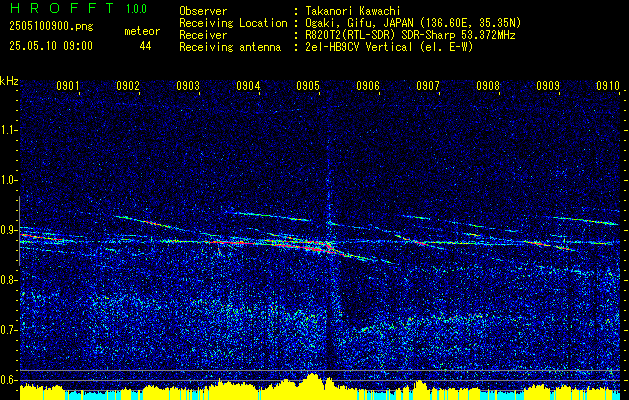Click the Observer label
The image size is (629, 400).
coord(203,11)
